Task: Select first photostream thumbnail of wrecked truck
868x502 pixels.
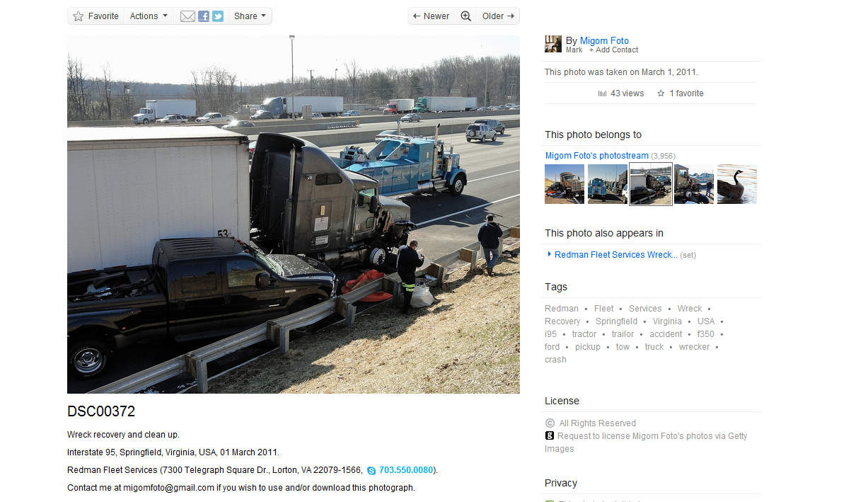Action: tap(565, 184)
